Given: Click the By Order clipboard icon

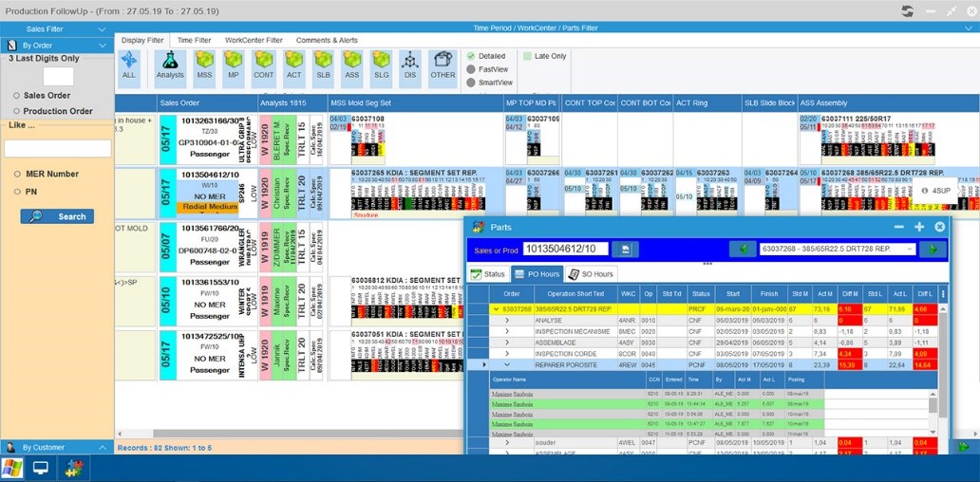Looking at the screenshot, I should click(x=10, y=45).
